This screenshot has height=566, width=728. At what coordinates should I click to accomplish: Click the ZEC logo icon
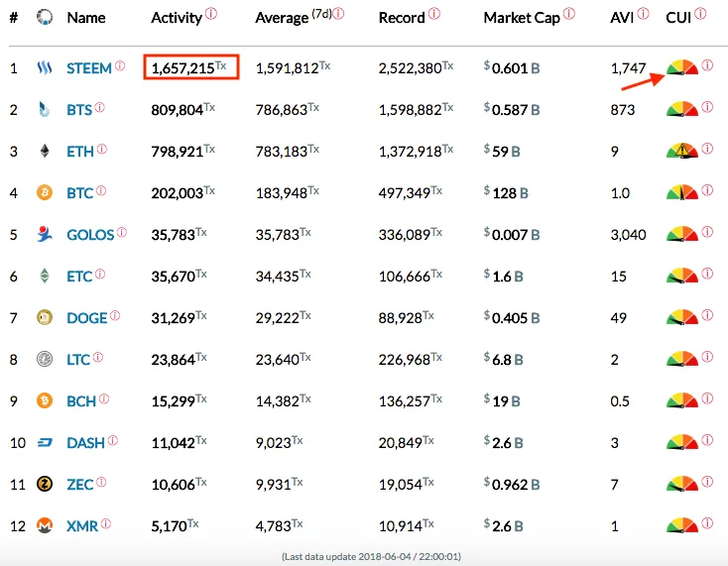coord(45,485)
